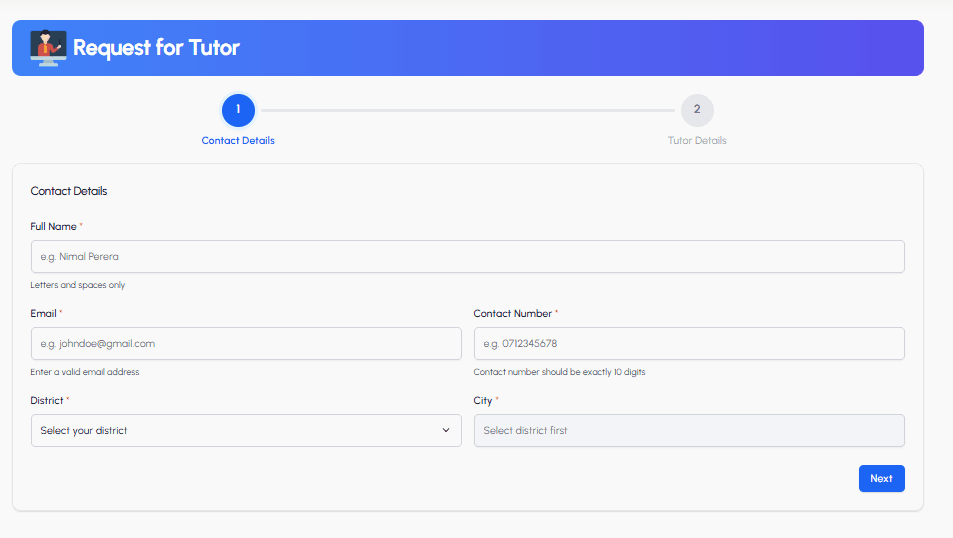Click the Request for Tutor heading
This screenshot has width=953, height=538.
[x=156, y=47]
